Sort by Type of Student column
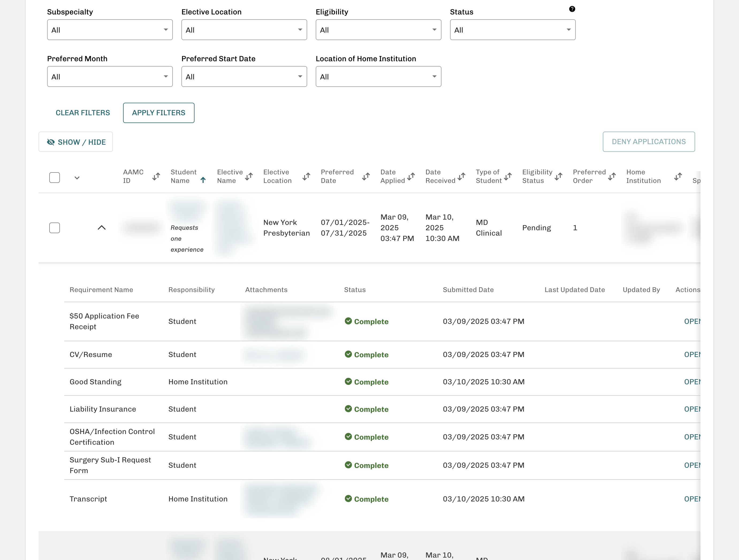The image size is (739, 560). point(508,176)
